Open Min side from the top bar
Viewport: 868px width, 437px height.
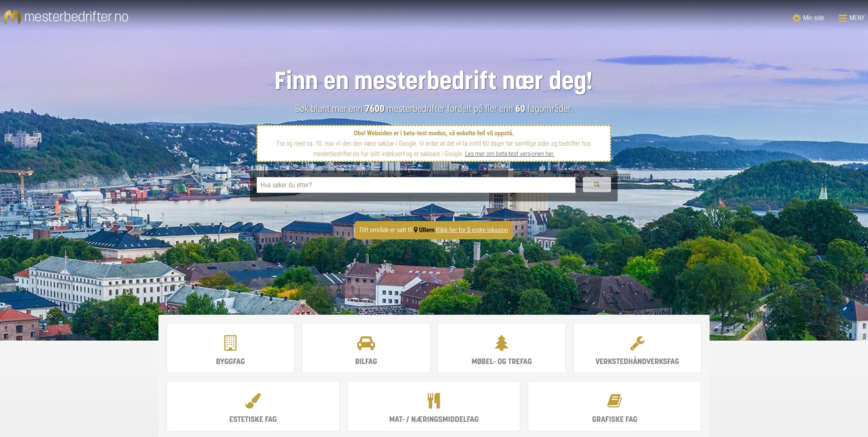tap(813, 18)
